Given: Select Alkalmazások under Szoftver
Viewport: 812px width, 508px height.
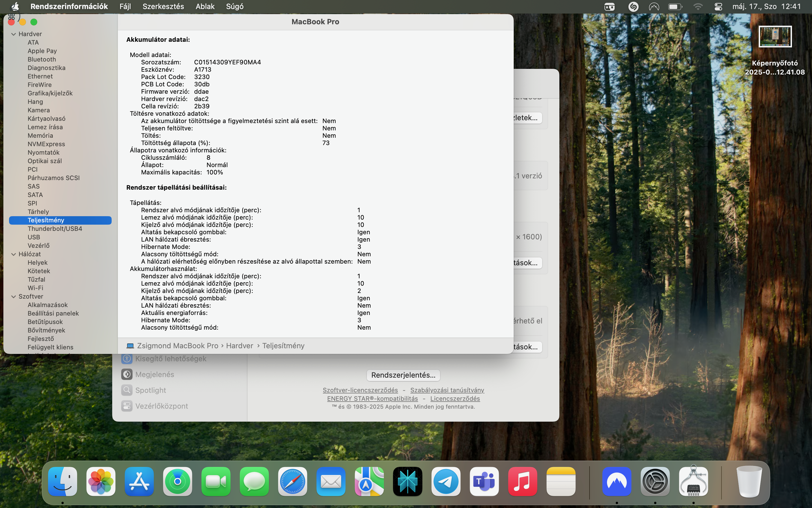Looking at the screenshot, I should 48,305.
